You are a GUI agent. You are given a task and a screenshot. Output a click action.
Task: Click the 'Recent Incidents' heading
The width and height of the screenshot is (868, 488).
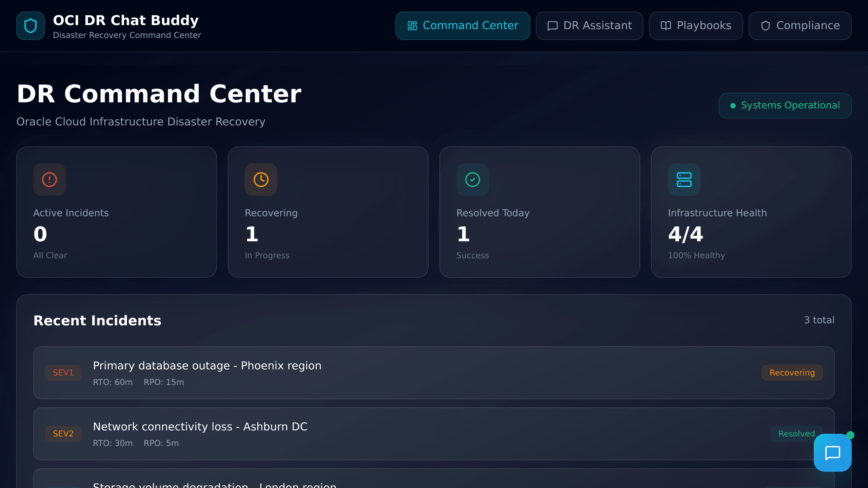97,321
